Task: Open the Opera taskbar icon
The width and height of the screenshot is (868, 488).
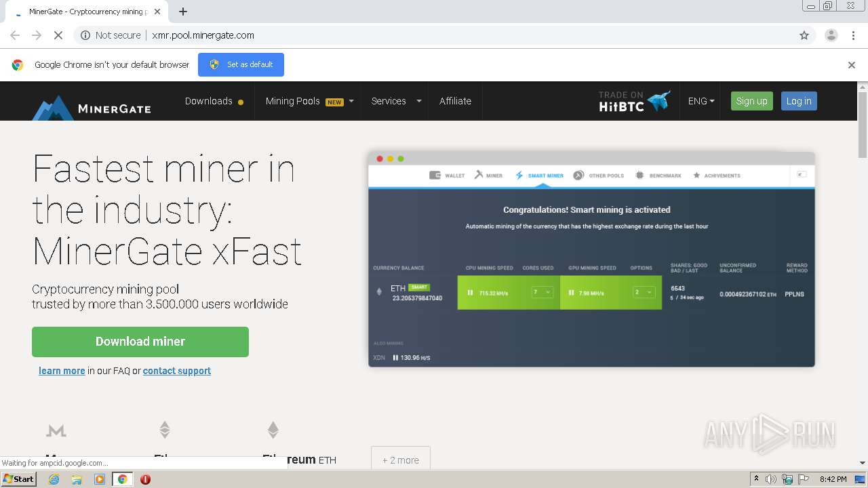Action: tap(145, 479)
